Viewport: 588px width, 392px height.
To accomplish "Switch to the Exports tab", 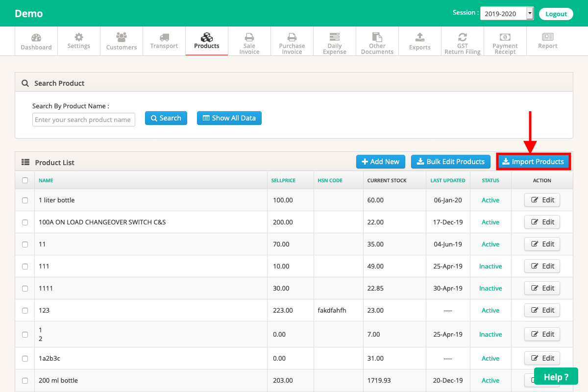I will (420, 42).
